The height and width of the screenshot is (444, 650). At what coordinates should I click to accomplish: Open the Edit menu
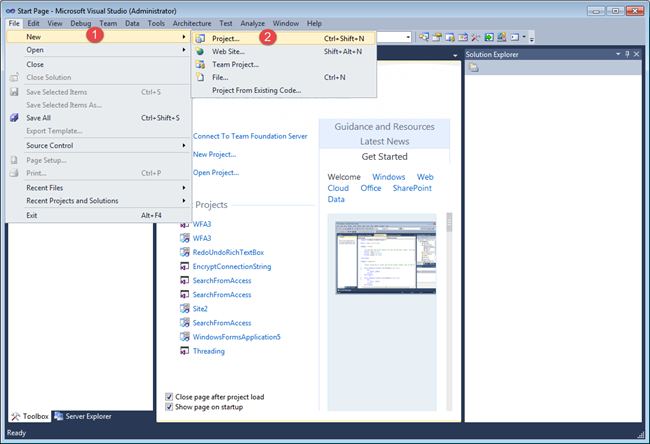34,23
